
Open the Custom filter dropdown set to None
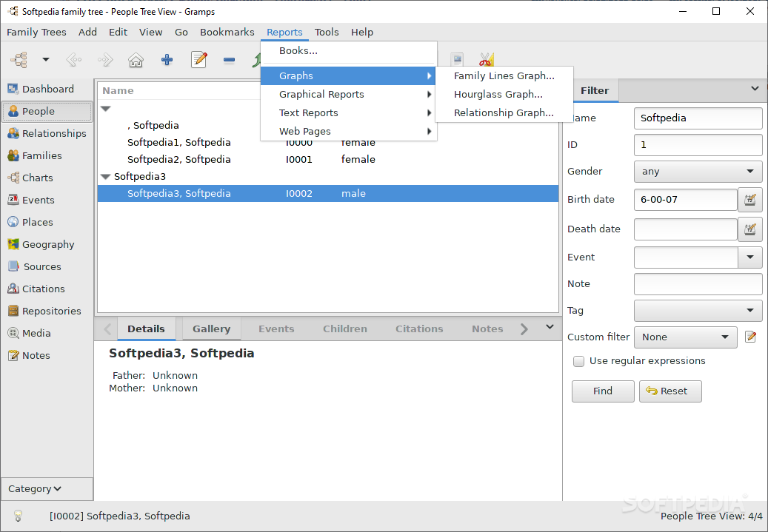(x=686, y=337)
